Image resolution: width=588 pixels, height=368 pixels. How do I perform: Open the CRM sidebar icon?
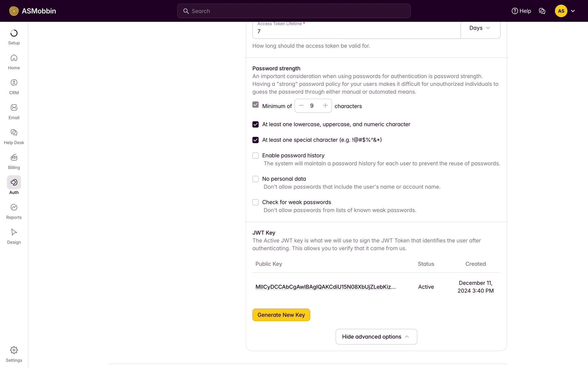14,83
